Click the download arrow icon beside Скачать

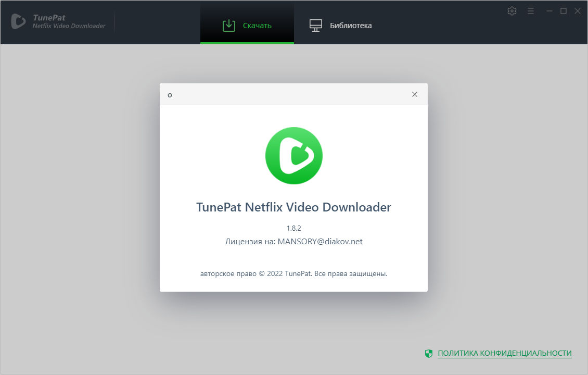point(229,26)
